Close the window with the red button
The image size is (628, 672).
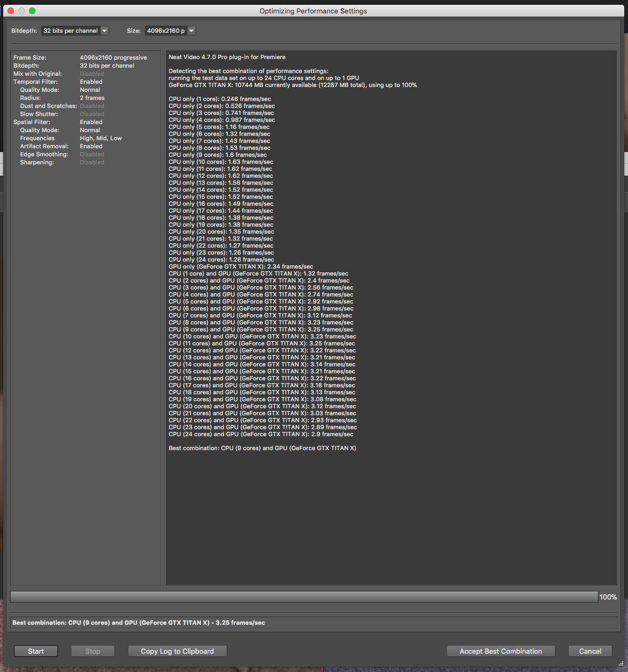(11, 11)
